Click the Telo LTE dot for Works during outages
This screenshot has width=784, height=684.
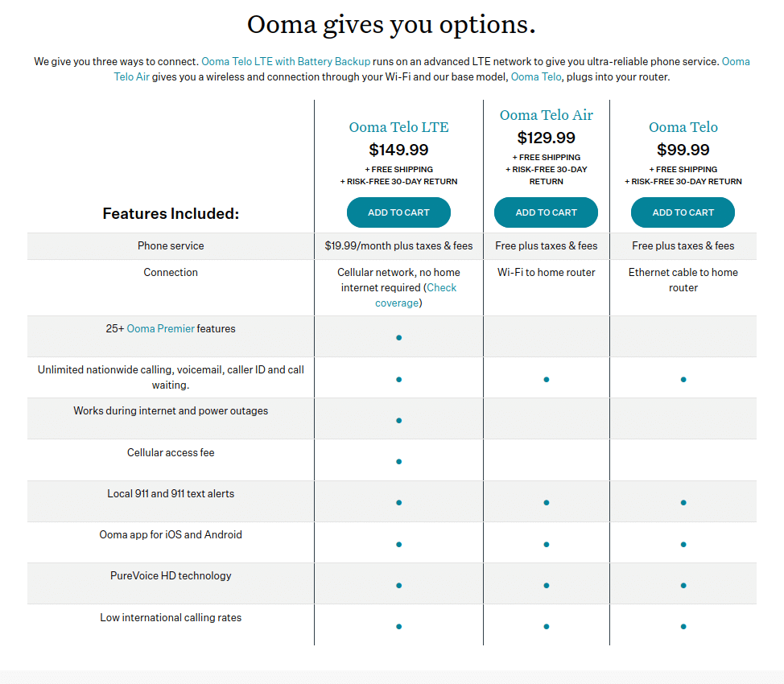point(398,420)
